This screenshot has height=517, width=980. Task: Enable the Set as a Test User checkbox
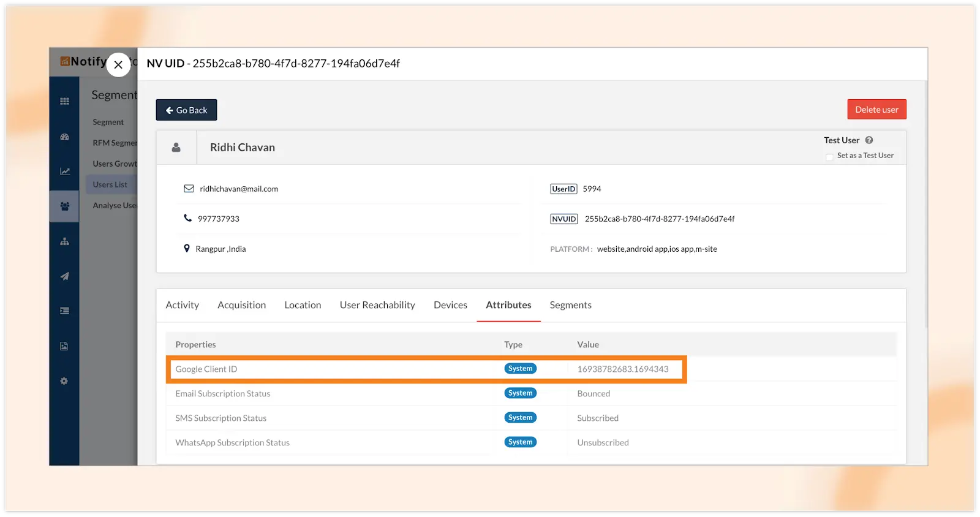[x=829, y=156]
